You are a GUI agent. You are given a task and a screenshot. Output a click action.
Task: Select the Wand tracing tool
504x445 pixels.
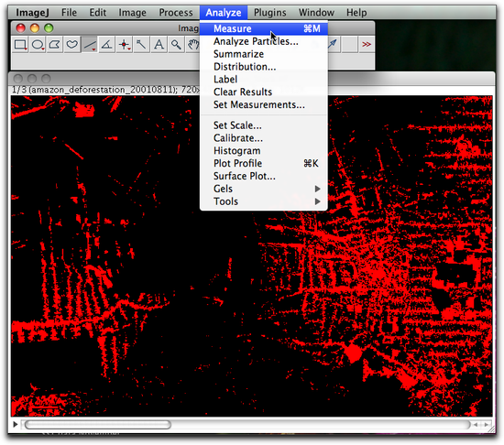click(141, 44)
